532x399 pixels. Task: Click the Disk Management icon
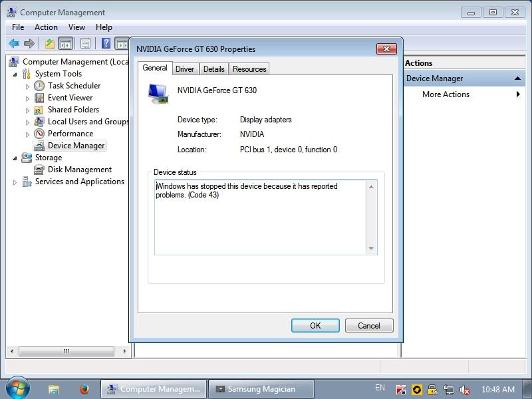pos(39,170)
